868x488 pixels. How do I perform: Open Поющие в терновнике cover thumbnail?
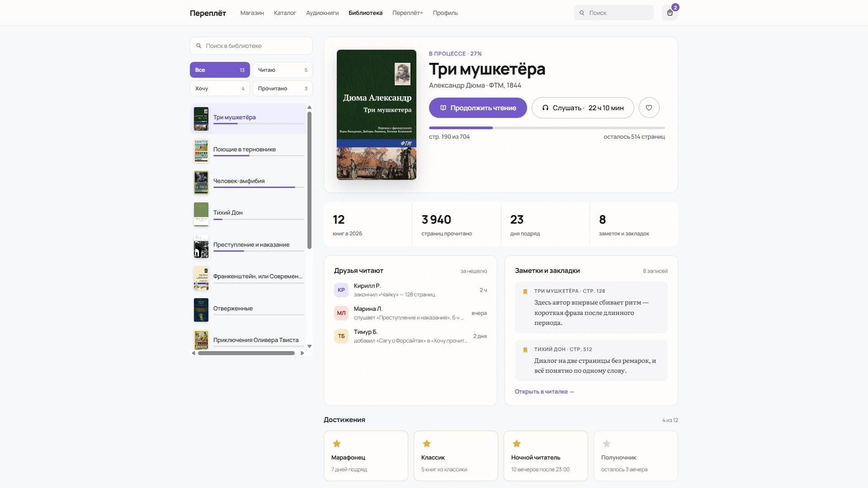[x=201, y=150]
